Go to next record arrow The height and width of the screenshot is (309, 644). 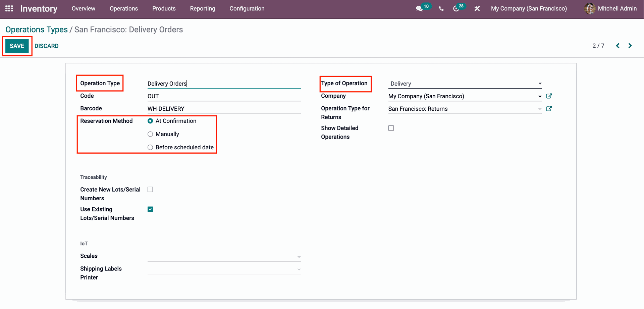click(x=630, y=46)
